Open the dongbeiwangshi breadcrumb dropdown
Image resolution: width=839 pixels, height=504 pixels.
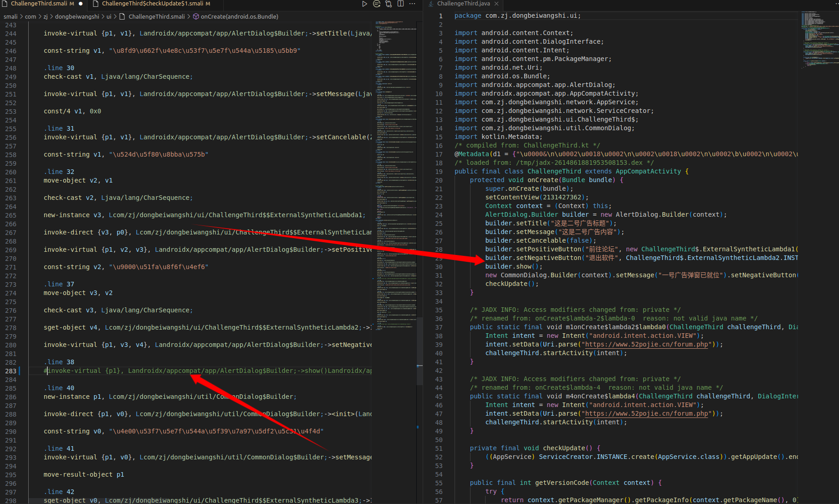point(77,16)
